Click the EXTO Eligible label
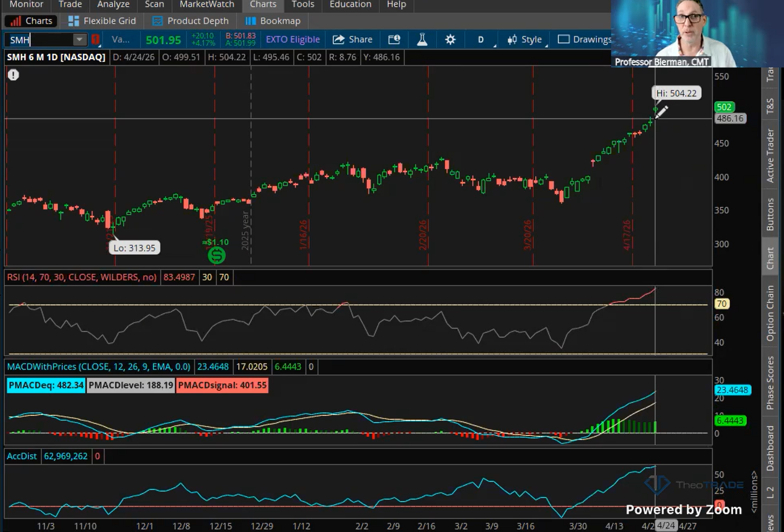The image size is (784, 532). point(293,39)
